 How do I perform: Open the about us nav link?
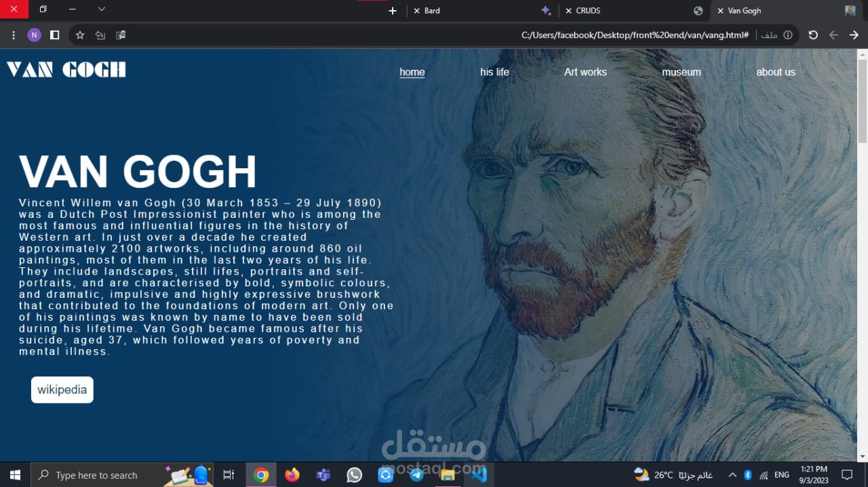tap(776, 72)
